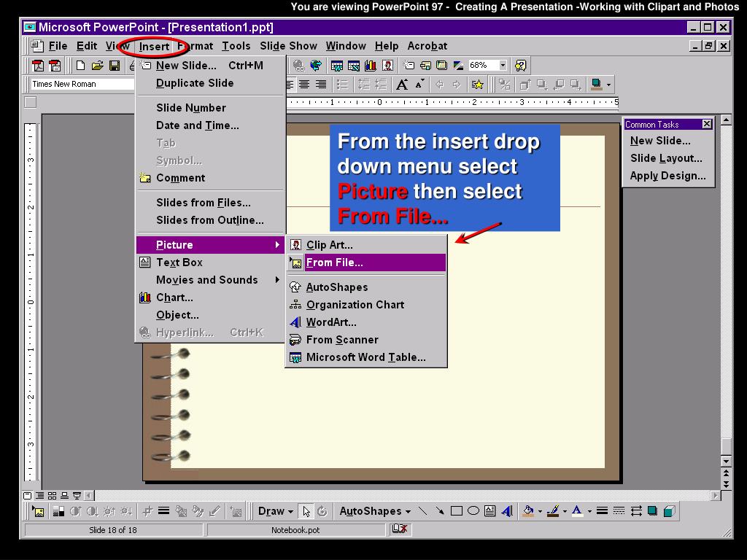Viewport: 747px width, 560px height.
Task: Click the New blank presentation toolbar icon
Action: point(80,65)
